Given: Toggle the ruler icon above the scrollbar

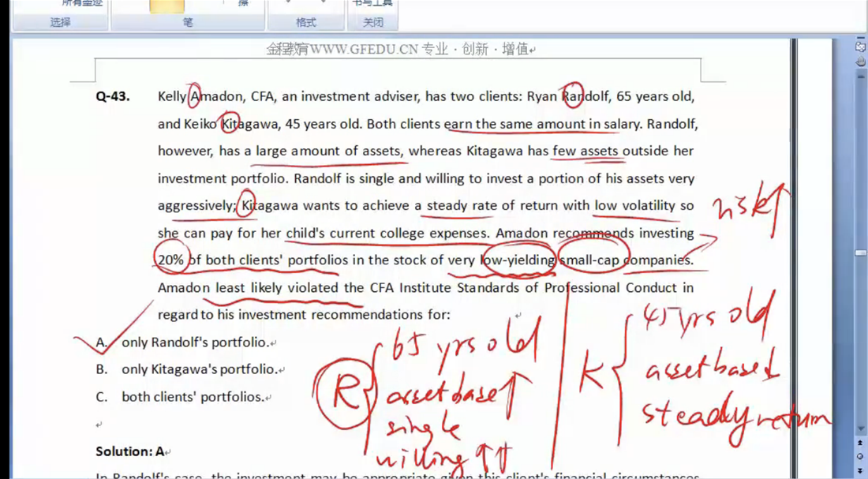Looking at the screenshot, I should tap(860, 47).
